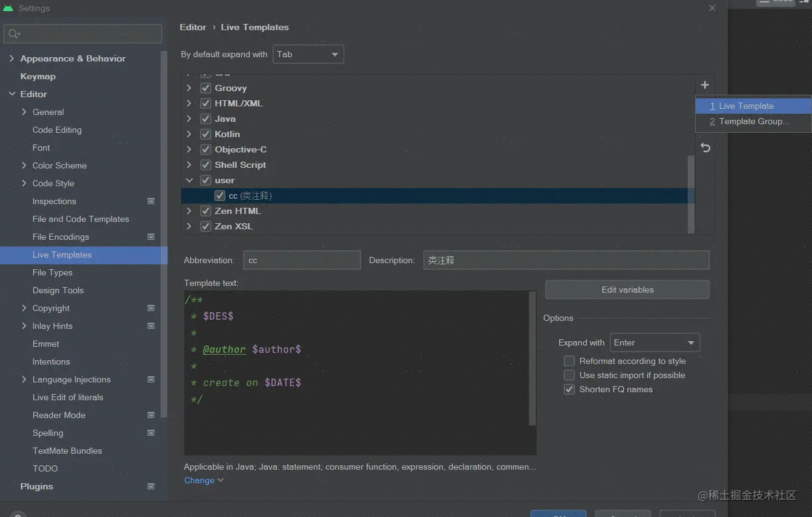Open Emmet settings page
Screen dimensions: 812x517
click(46, 344)
